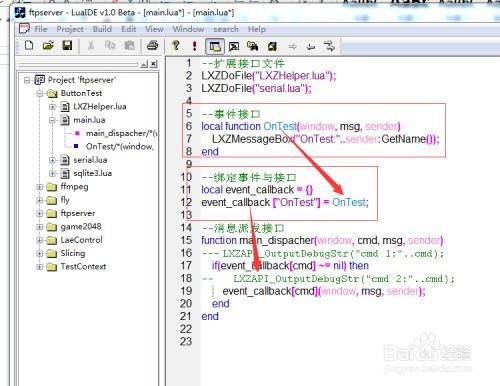The height and width of the screenshot is (386, 500).
Task: Close the project side panel
Action: (153, 64)
